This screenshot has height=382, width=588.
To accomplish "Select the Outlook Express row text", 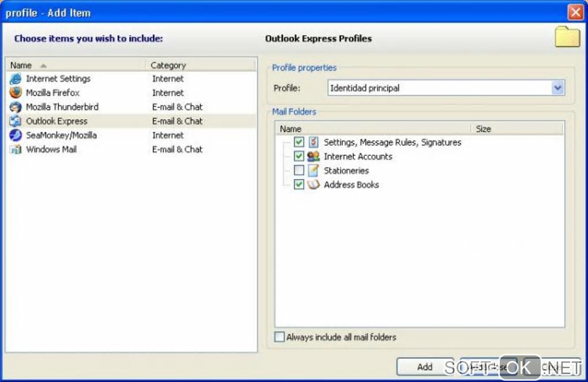I will pyautogui.click(x=56, y=121).
